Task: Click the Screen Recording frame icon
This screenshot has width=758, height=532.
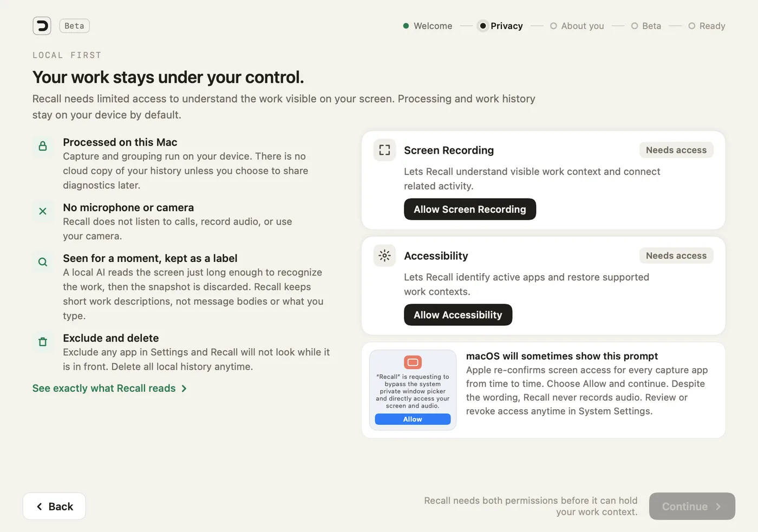Action: coord(384,150)
